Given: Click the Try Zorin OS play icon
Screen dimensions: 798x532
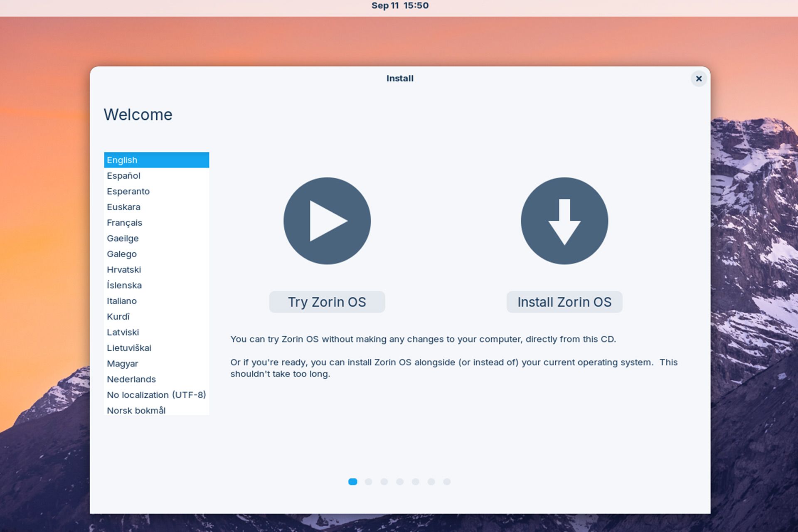Looking at the screenshot, I should [327, 221].
